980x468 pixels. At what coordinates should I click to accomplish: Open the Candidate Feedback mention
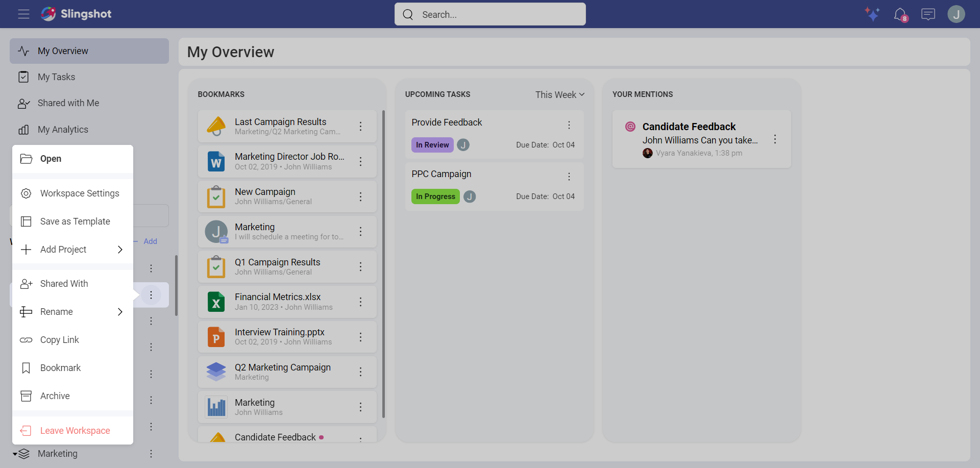coord(702,139)
